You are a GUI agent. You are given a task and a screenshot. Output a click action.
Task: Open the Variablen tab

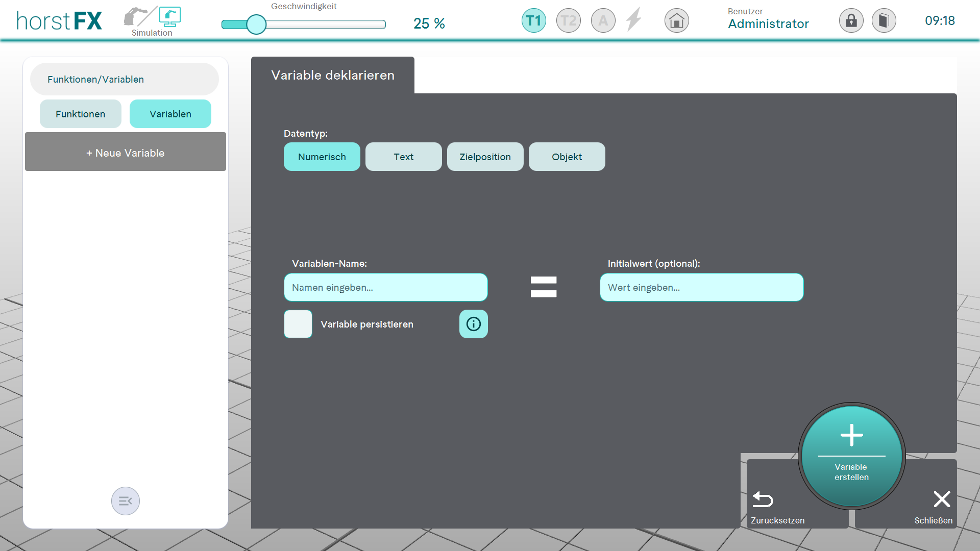point(170,114)
